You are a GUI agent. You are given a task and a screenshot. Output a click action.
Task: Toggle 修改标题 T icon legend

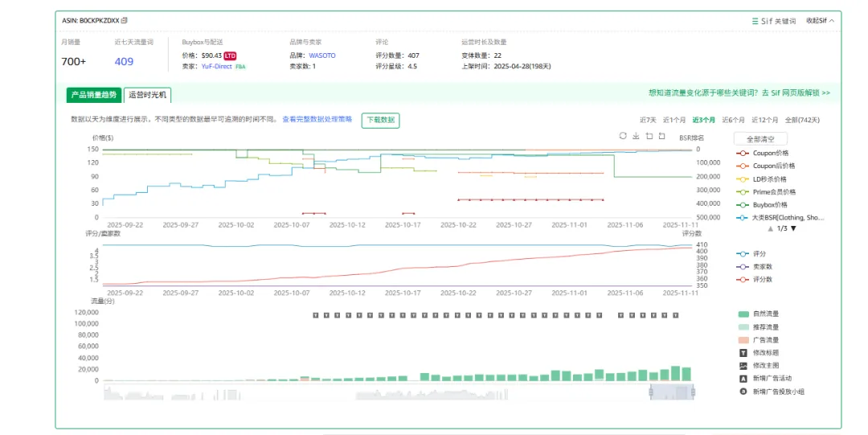click(743, 353)
